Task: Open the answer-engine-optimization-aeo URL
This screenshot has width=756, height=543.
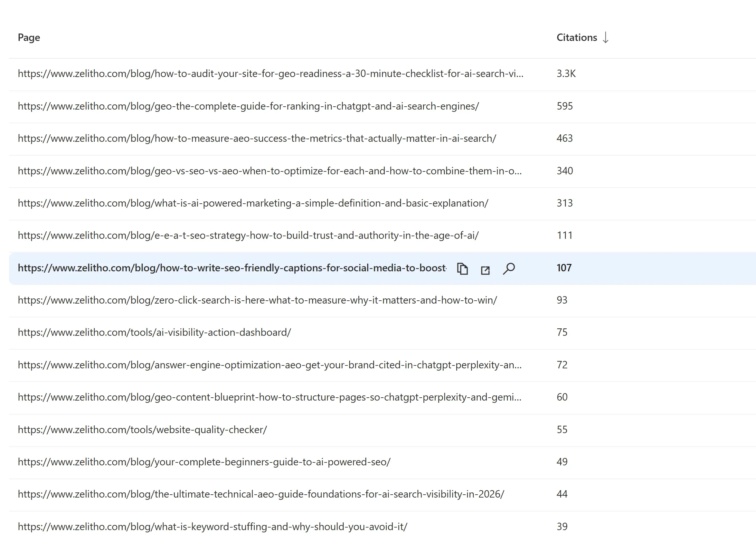Action: pos(270,365)
